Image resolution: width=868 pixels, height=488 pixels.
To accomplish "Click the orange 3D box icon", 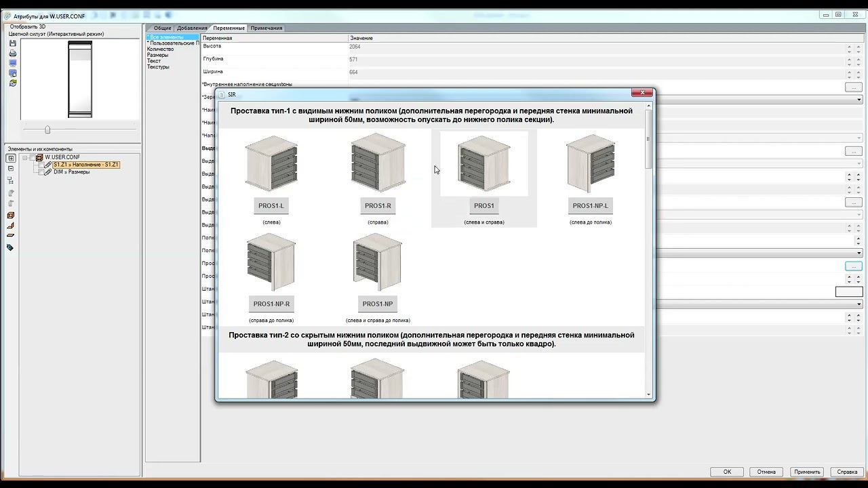I will pyautogui.click(x=11, y=216).
